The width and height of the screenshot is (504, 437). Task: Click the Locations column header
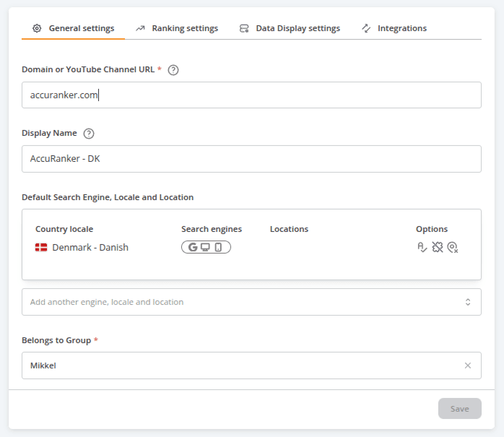coord(289,229)
